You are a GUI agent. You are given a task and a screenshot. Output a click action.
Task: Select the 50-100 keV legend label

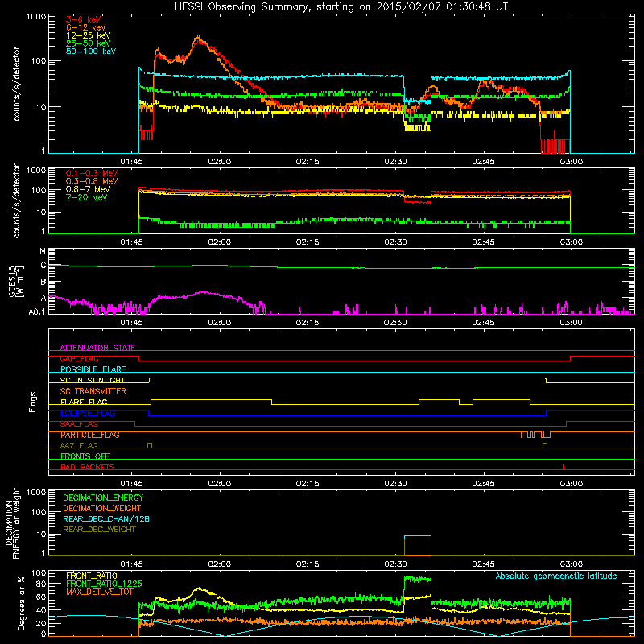[91, 52]
